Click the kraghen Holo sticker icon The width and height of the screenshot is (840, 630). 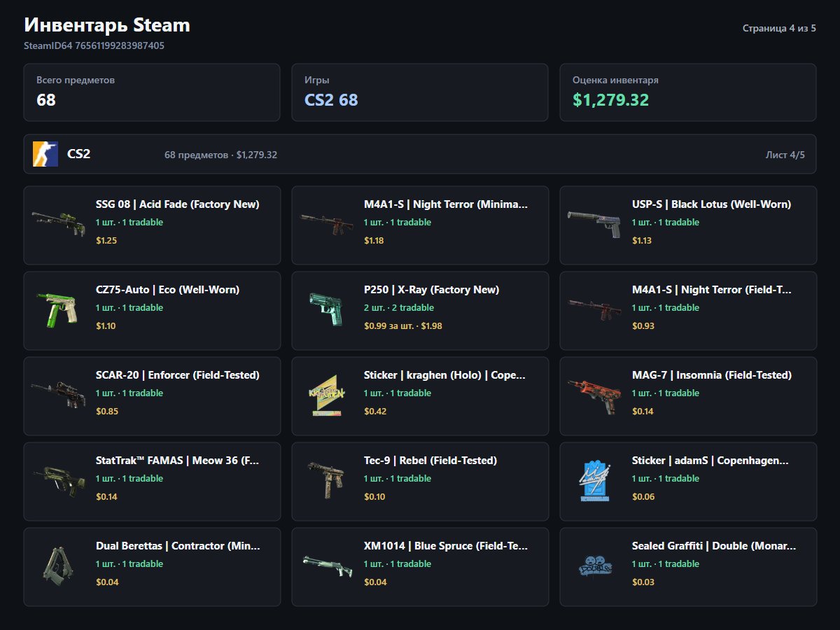coord(327,395)
